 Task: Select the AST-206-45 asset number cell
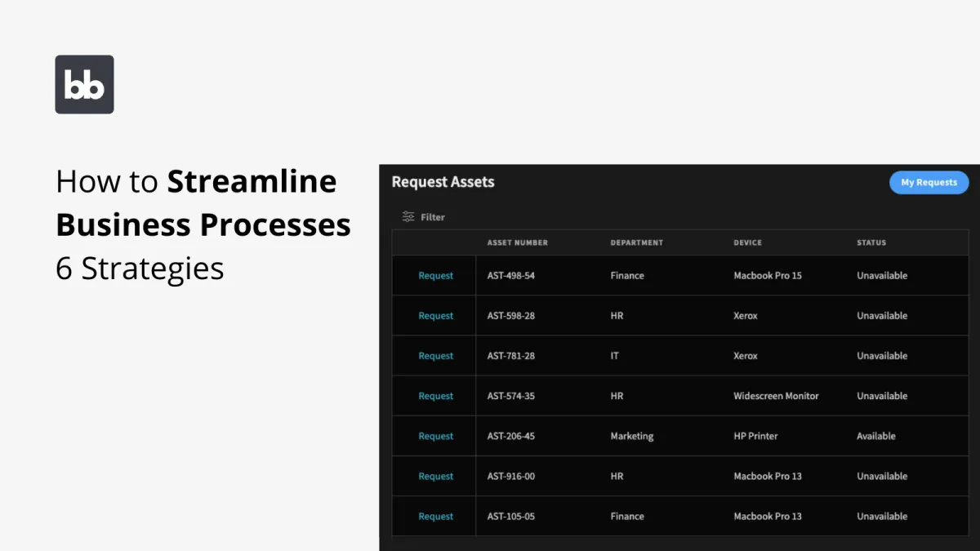[511, 436]
